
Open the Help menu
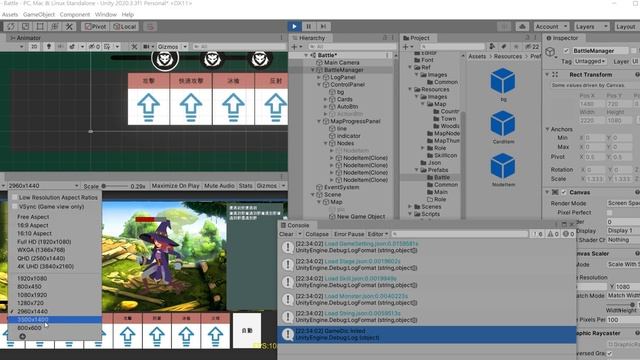[x=128, y=14]
